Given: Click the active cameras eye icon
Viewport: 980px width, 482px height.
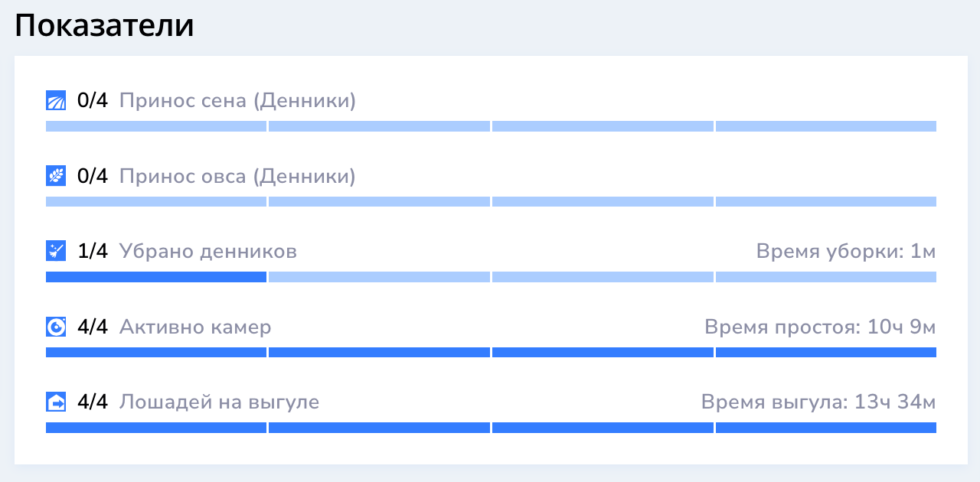Looking at the screenshot, I should (x=56, y=327).
